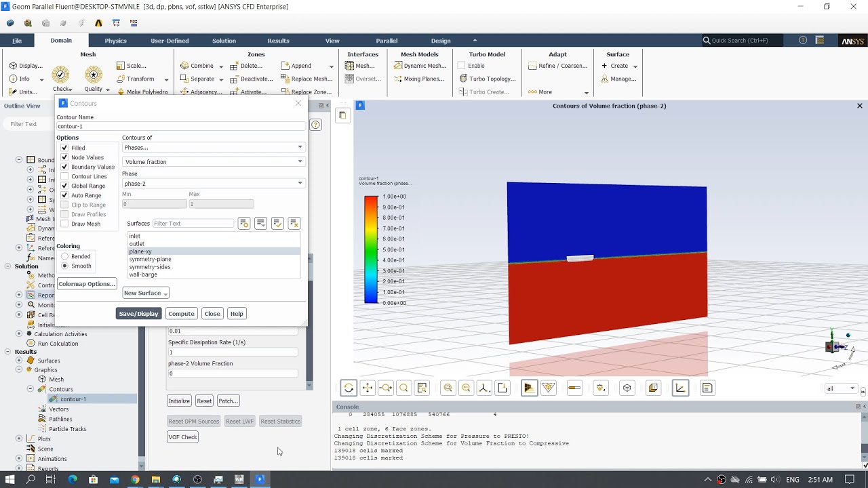The width and height of the screenshot is (868, 488).
Task: Select Smooth coloring radio button
Action: click(x=64, y=266)
